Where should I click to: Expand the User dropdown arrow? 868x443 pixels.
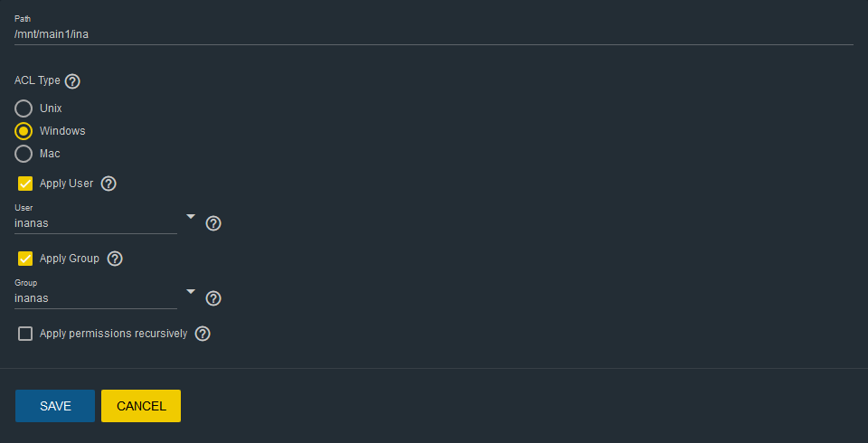191,216
